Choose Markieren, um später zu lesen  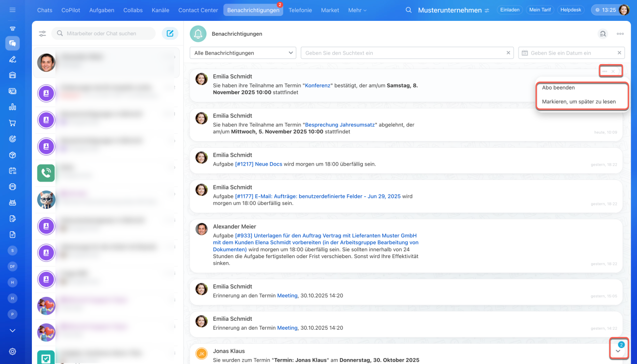579,101
